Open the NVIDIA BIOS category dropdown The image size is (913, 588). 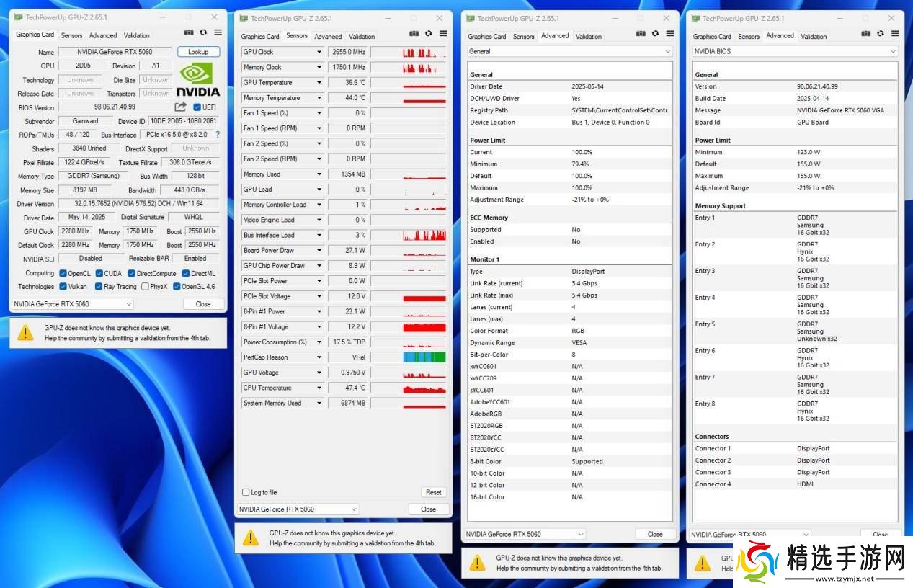(796, 51)
